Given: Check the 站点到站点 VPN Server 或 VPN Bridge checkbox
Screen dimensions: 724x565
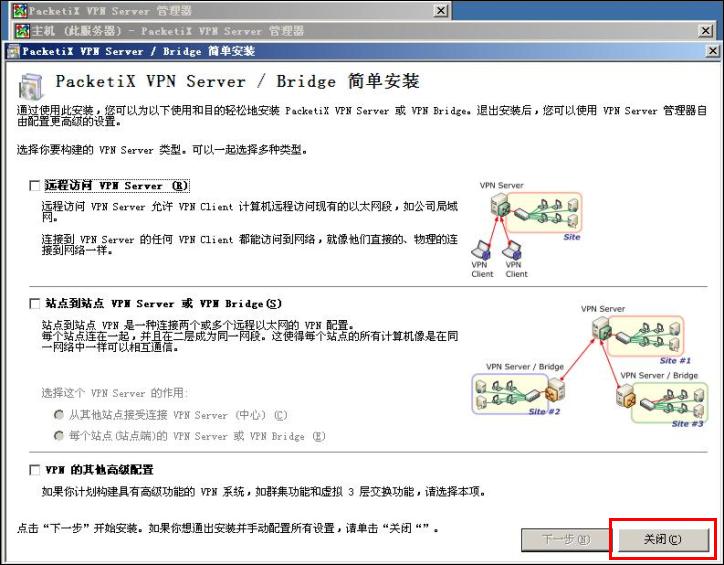Looking at the screenshot, I should [x=34, y=304].
